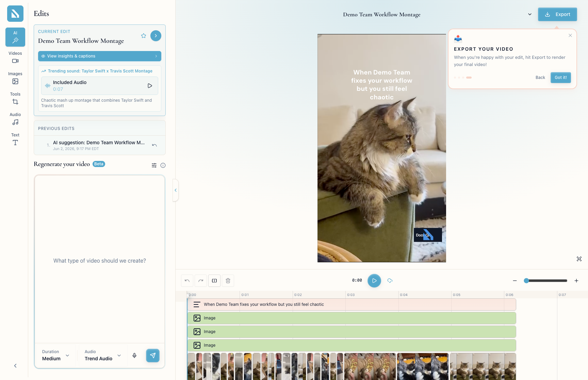Screen dimensions: 588x380
Task: Adjust the timeline zoom slider handle
Action: (x=526, y=281)
